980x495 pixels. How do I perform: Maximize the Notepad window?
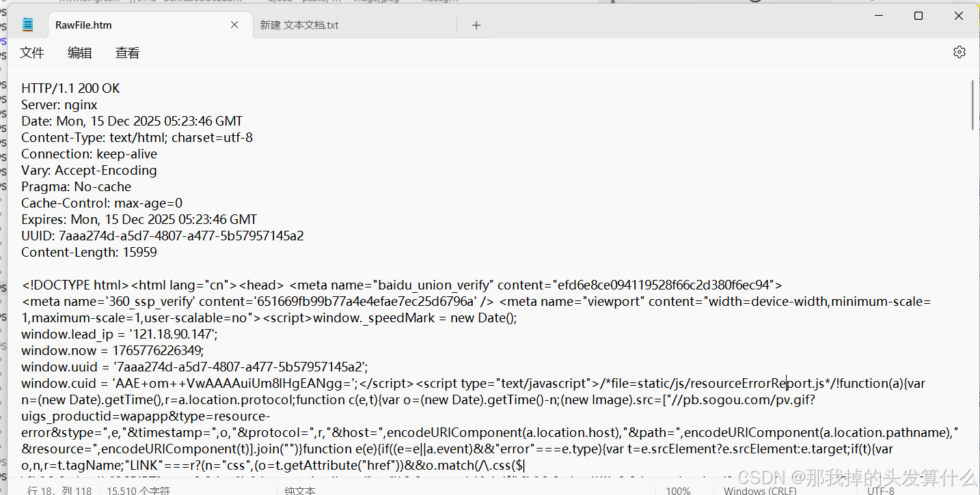(x=918, y=16)
